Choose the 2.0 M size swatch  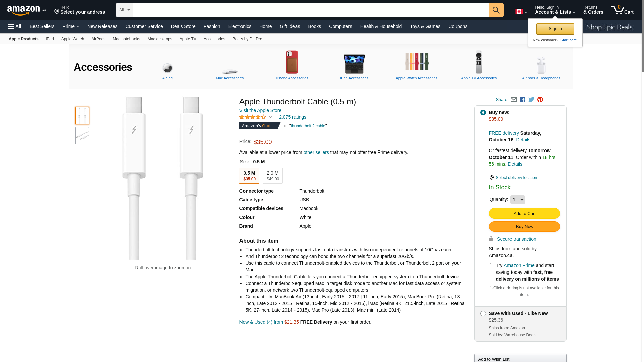pyautogui.click(x=272, y=176)
